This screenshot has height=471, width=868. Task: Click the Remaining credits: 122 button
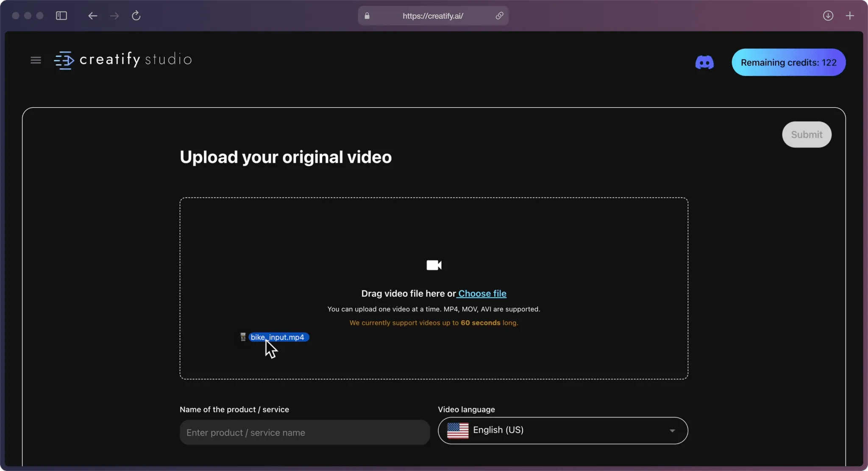789,62
